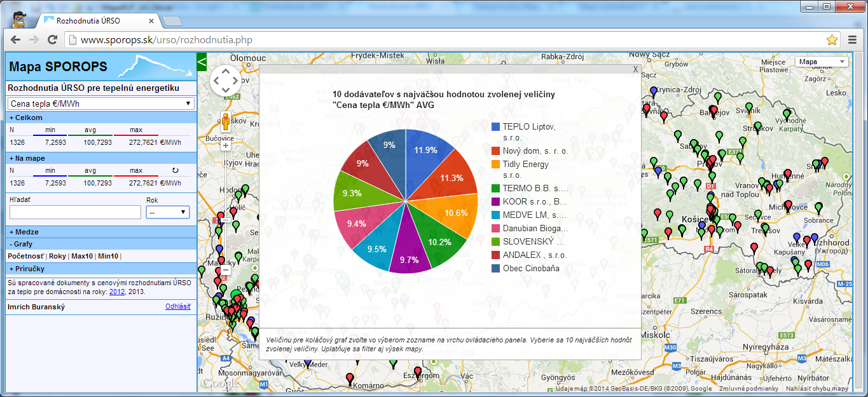868x397 pixels.
Task: Click the MEDVE LM legend label
Action: point(535,215)
